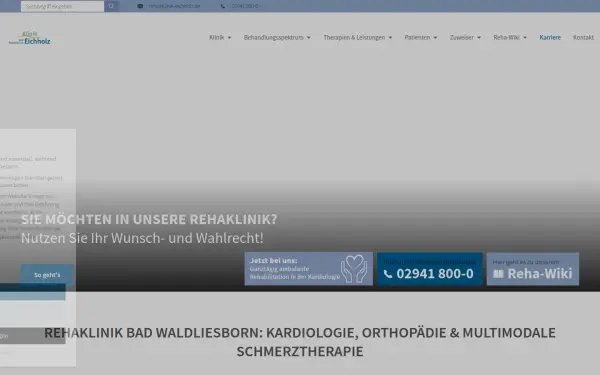Click the phone number in the top bar
The height and width of the screenshot is (375, 600).
(245, 6)
